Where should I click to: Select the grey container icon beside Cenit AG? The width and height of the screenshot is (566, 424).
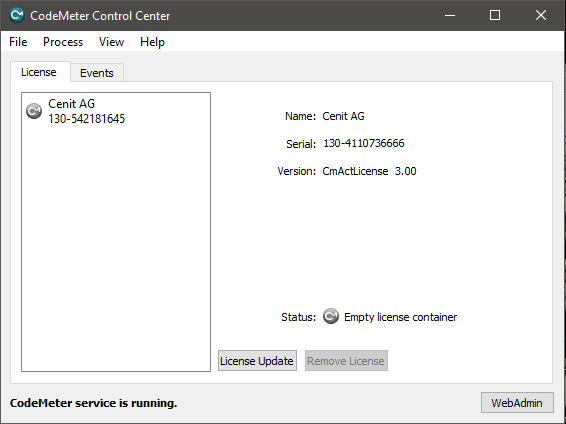click(34, 111)
